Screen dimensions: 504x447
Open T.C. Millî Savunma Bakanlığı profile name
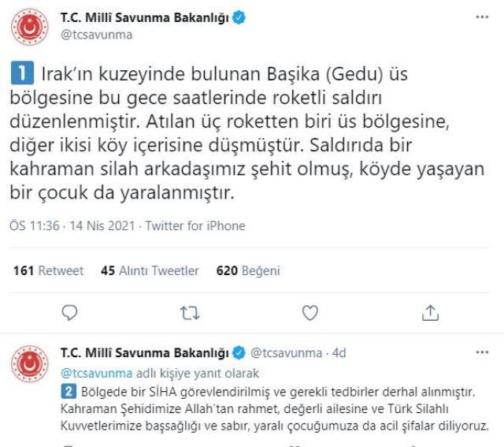tap(145, 17)
